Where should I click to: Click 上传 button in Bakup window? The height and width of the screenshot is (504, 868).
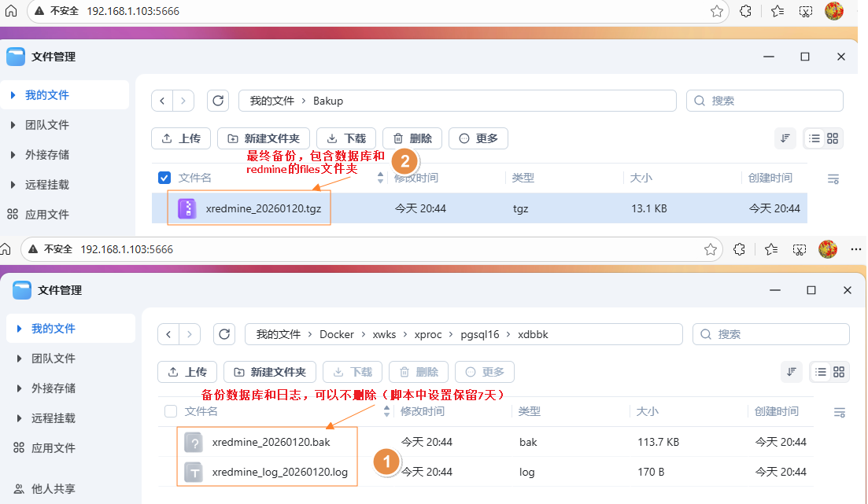(181, 138)
